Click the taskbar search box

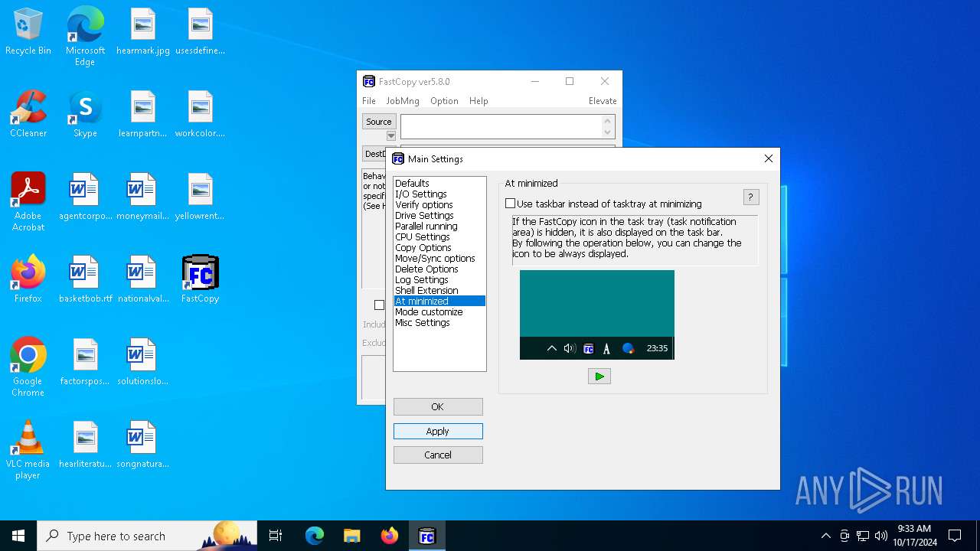147,536
